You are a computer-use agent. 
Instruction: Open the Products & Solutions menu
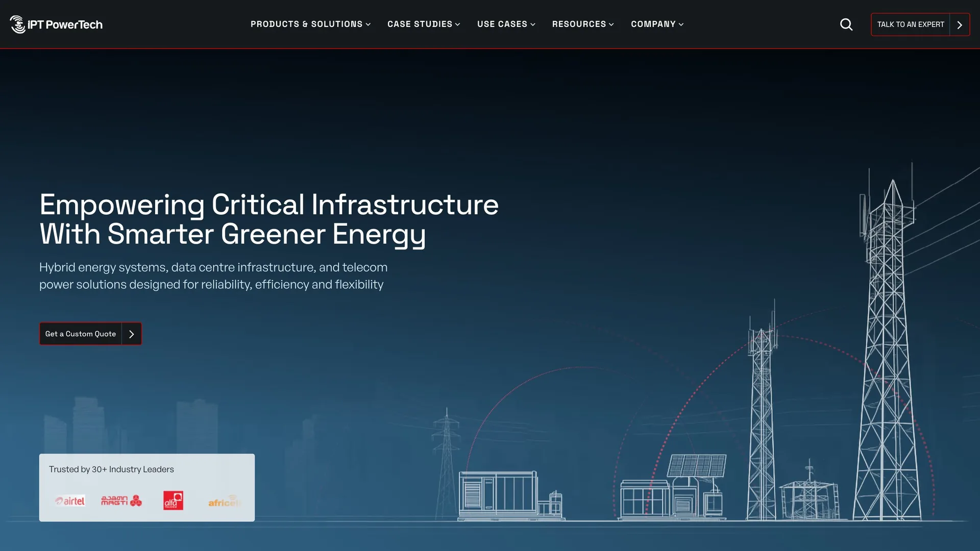[x=310, y=24]
